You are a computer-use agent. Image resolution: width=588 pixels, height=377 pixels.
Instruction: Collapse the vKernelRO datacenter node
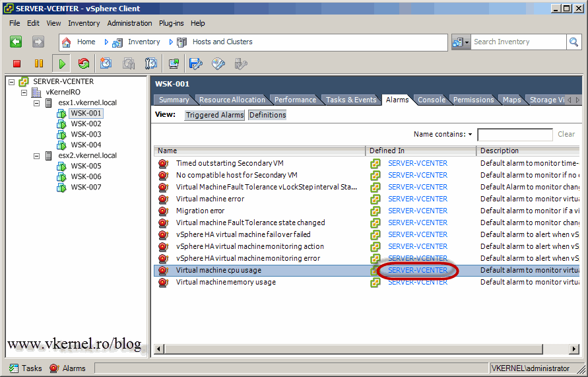click(x=24, y=92)
